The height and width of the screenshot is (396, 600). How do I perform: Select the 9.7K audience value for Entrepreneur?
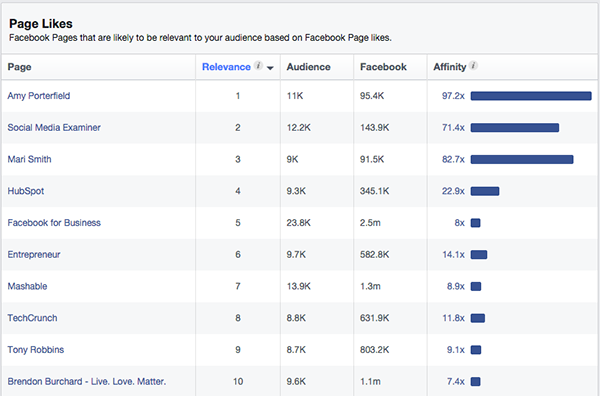296,254
